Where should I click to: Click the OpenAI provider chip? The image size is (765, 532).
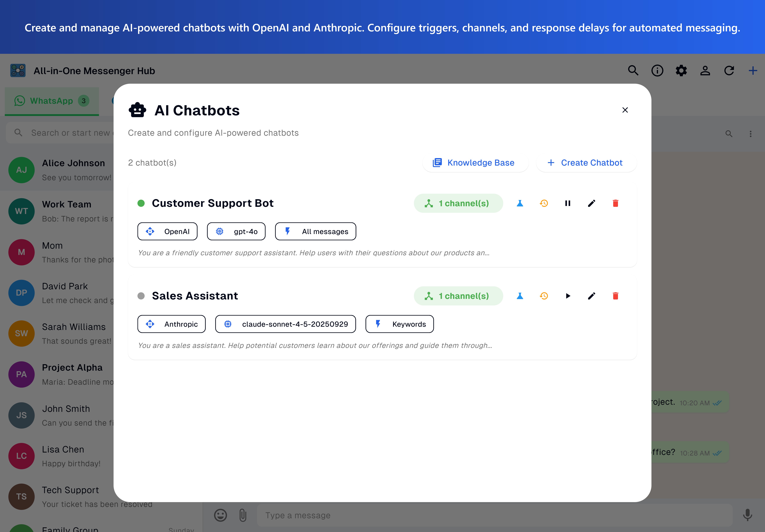pyautogui.click(x=167, y=231)
